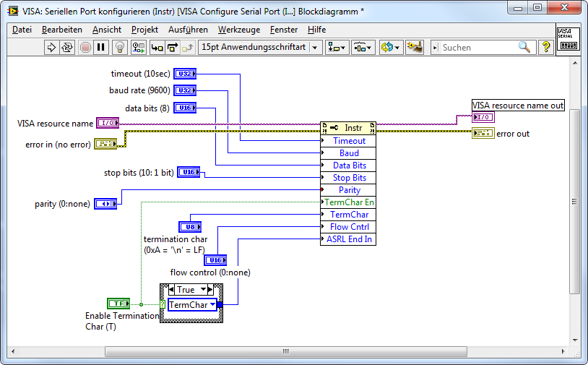Start Run Continuously mode
The height and width of the screenshot is (365, 588).
click(x=67, y=47)
